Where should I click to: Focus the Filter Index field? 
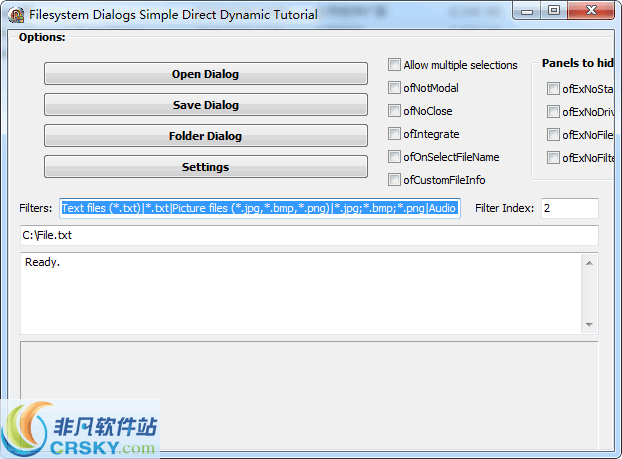point(570,208)
